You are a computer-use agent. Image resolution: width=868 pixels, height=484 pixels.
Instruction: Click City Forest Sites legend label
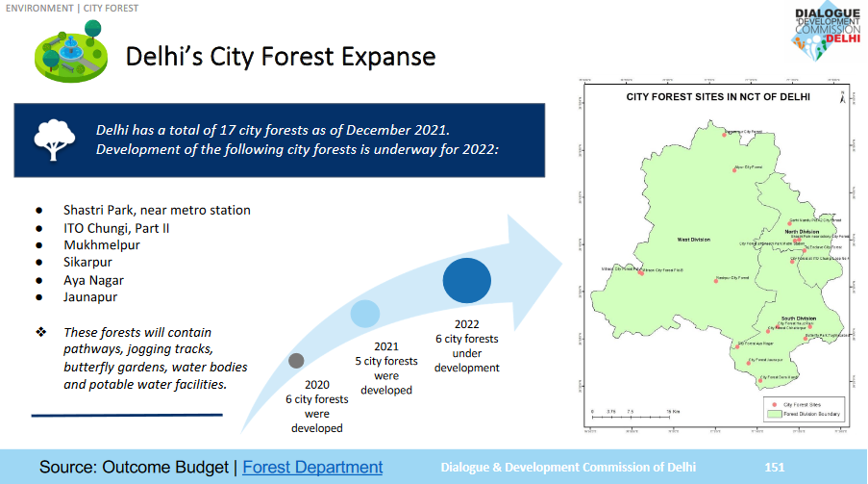coord(802,405)
